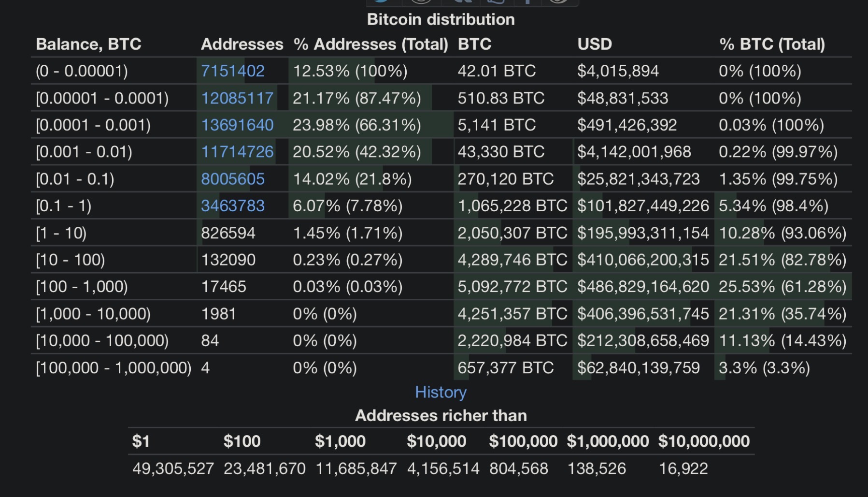Open the History link
The height and width of the screenshot is (497, 868).
coord(441,392)
